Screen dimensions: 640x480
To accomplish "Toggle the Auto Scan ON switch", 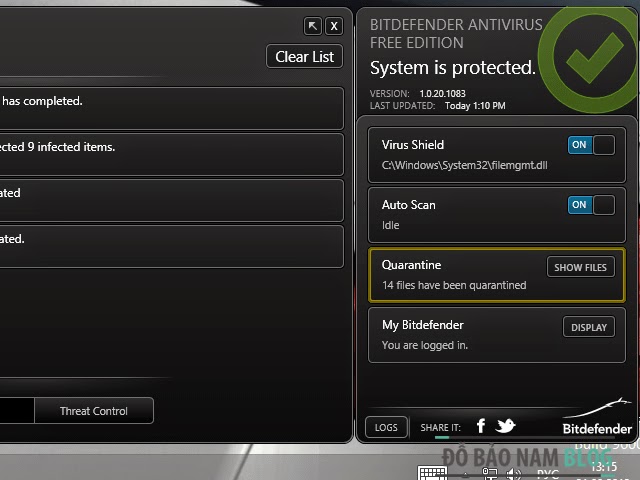I will [x=591, y=205].
